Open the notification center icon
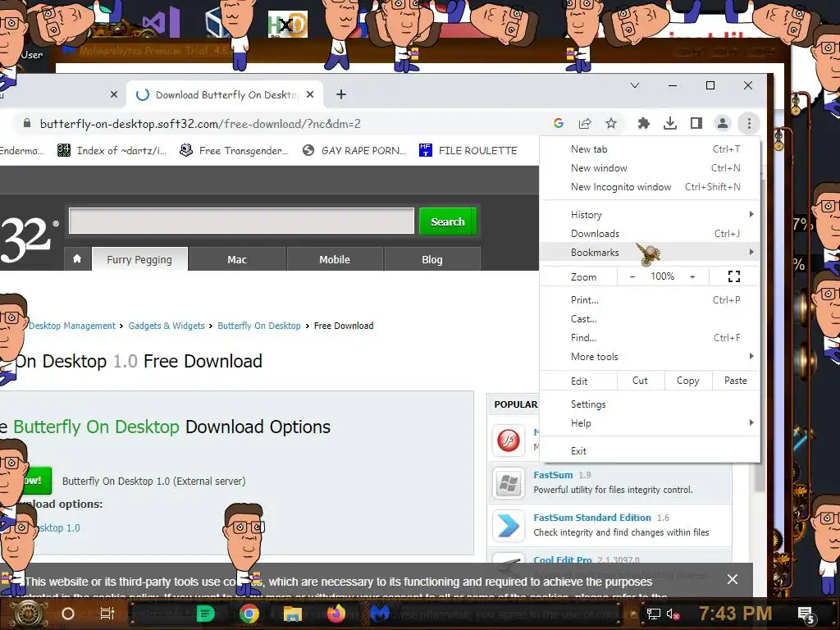This screenshot has height=630, width=840. (x=806, y=614)
